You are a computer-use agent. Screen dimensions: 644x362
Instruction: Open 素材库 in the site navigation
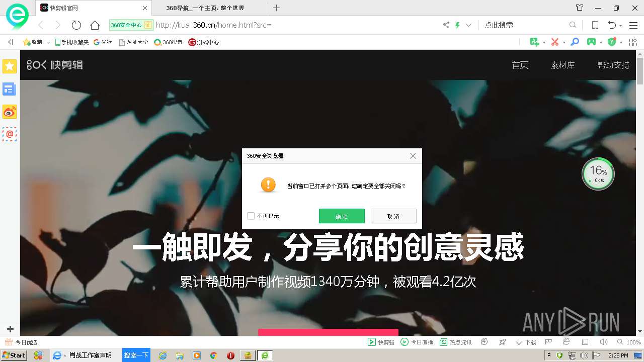pyautogui.click(x=563, y=65)
